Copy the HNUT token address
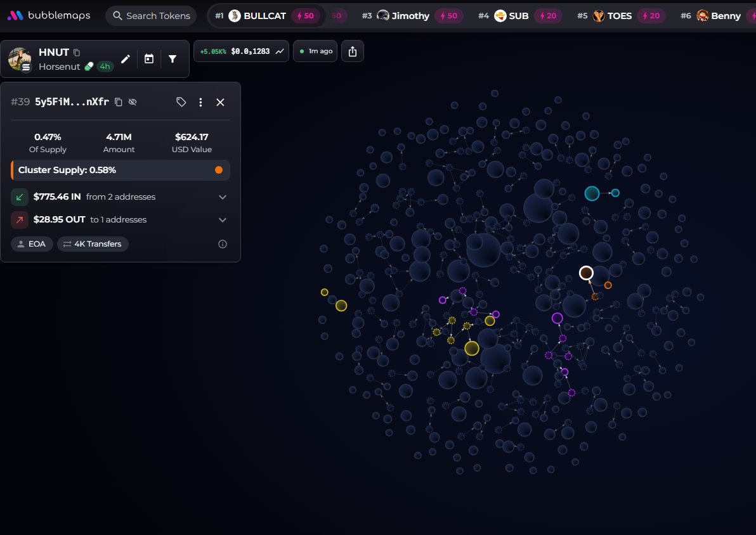 (x=77, y=53)
